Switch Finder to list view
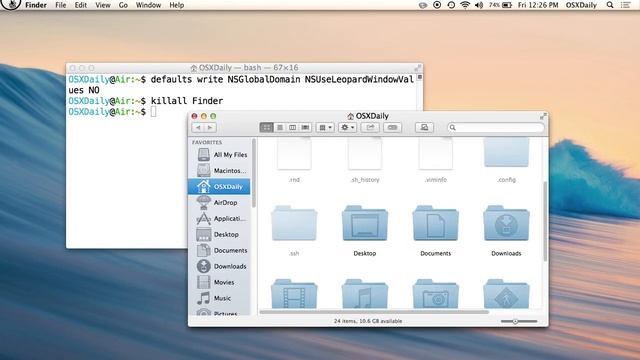Image resolution: width=640 pixels, height=360 pixels. (280, 128)
